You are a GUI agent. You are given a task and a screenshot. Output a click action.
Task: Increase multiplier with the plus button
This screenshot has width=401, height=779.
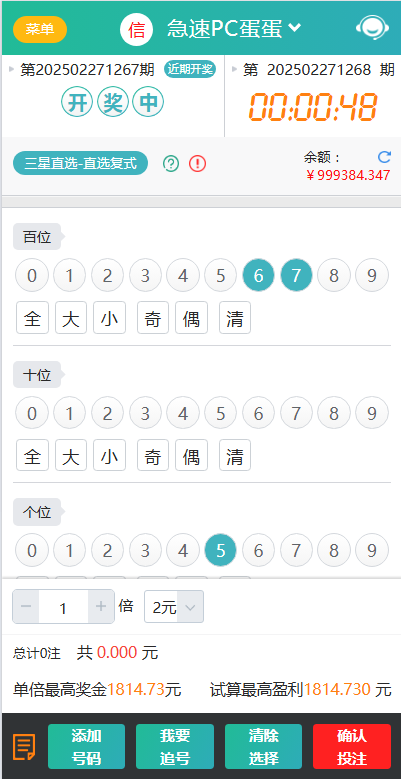coord(101,606)
